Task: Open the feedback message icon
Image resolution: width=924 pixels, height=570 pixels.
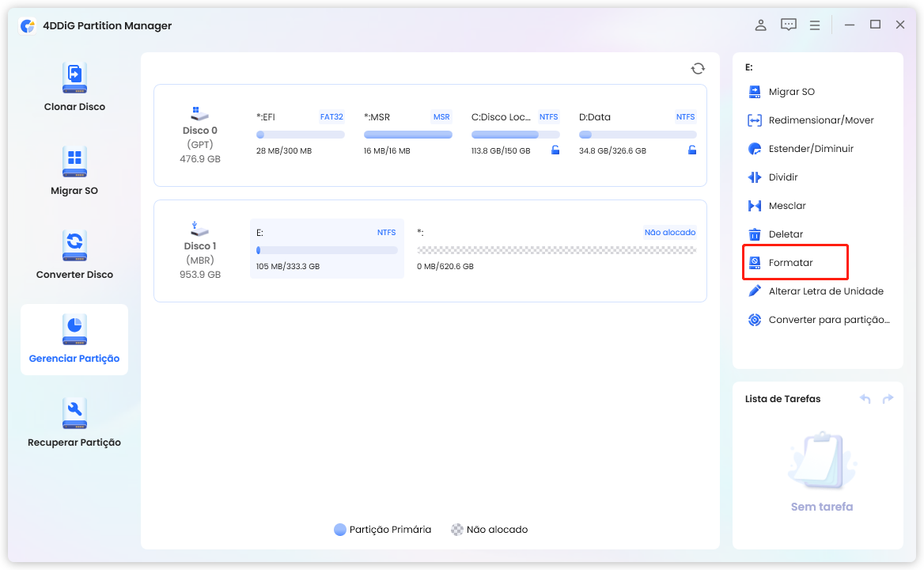Action: click(x=788, y=25)
